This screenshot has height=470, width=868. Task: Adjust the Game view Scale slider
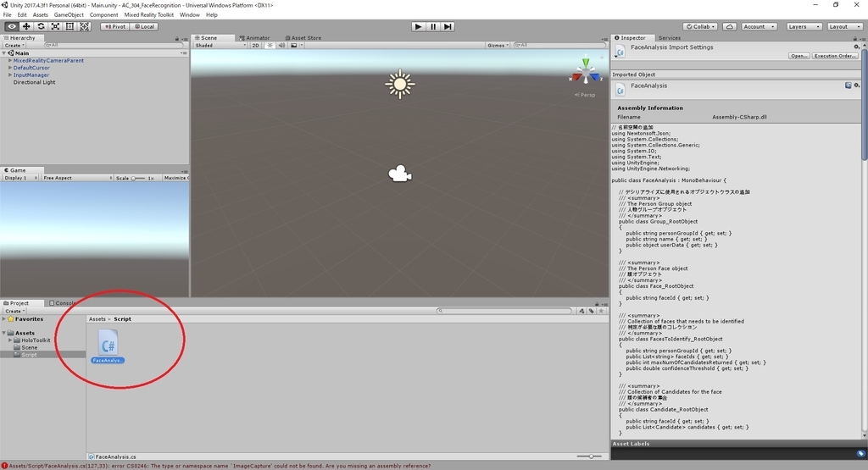137,178
